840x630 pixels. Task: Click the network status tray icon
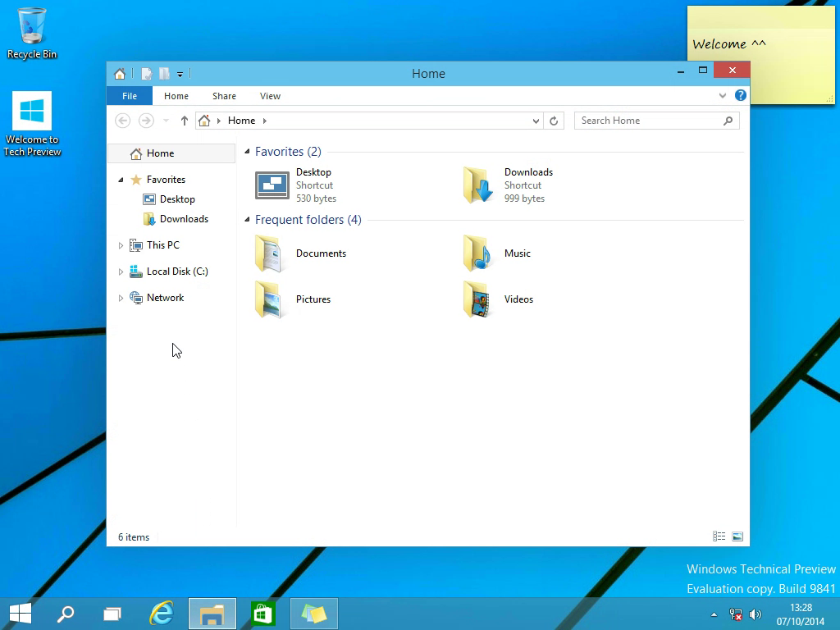point(736,614)
